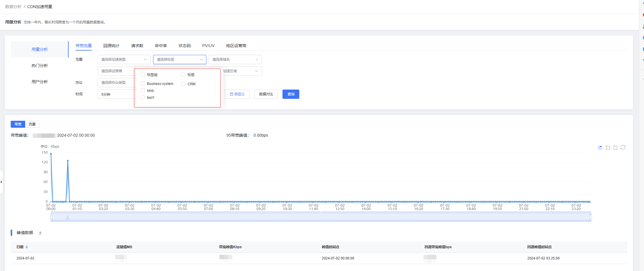Image resolution: width=644 pixels, height=271 pixels.
Task: Switch to the 带宽流量 tab
Action: 84,46
